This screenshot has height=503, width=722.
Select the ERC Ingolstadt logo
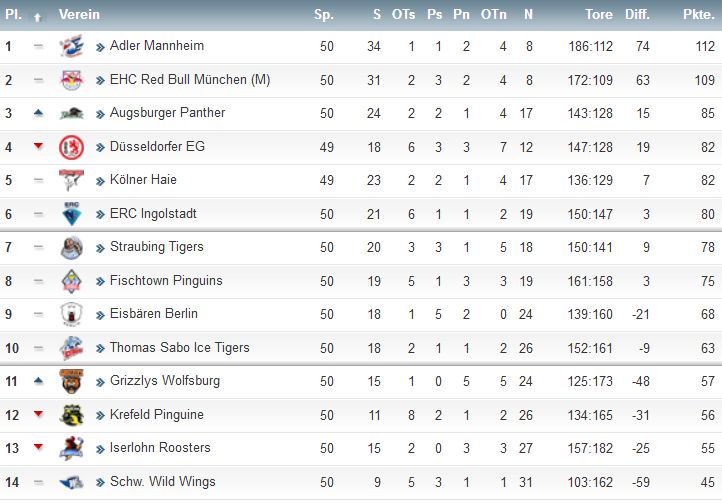[x=71, y=214]
